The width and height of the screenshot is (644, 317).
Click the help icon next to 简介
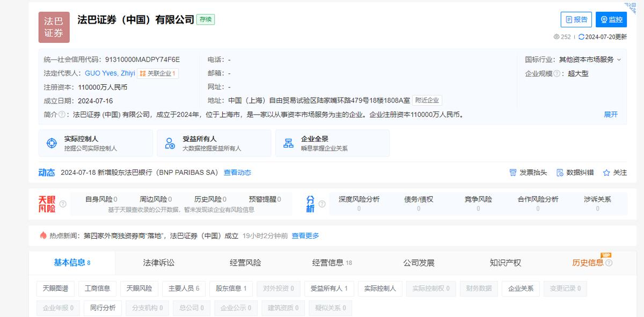[62, 114]
